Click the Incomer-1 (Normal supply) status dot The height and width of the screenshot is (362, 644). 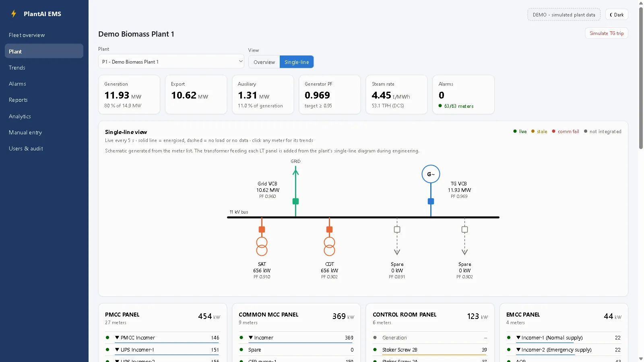(509, 337)
